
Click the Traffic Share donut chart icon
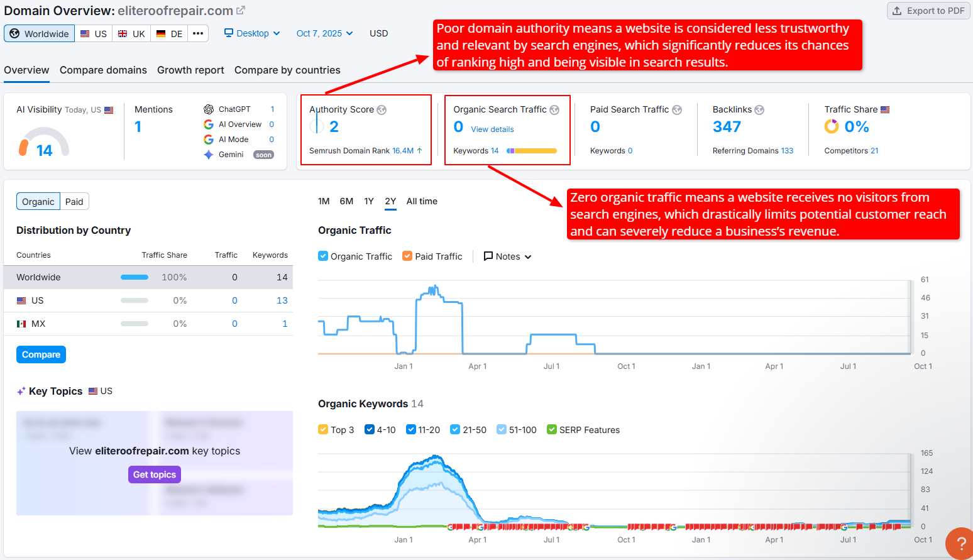tap(832, 127)
